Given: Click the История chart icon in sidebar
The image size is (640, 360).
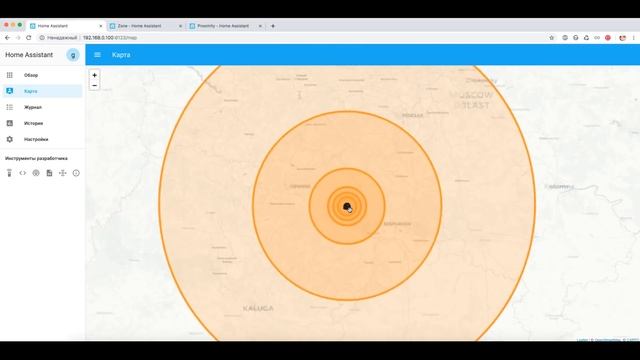Looking at the screenshot, I should pyautogui.click(x=9, y=123).
